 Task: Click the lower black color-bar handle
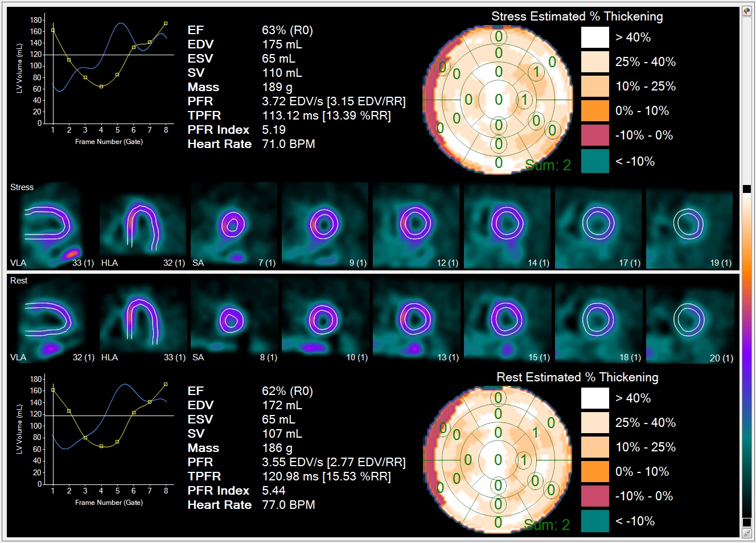point(747,522)
